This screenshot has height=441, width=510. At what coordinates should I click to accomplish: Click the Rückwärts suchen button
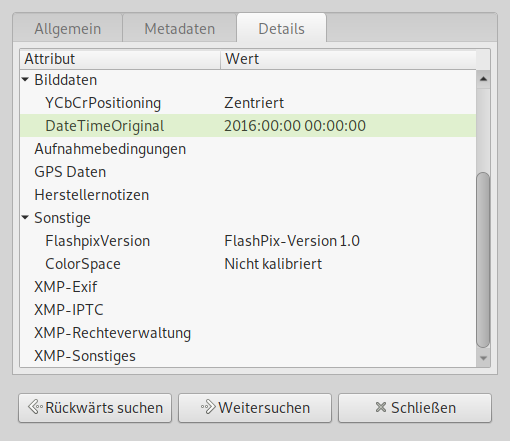pyautogui.click(x=95, y=408)
